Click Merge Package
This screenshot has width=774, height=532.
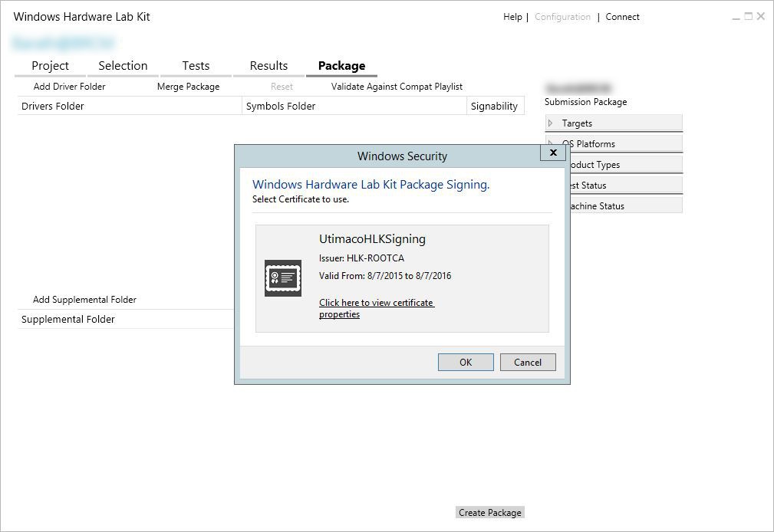click(x=188, y=87)
